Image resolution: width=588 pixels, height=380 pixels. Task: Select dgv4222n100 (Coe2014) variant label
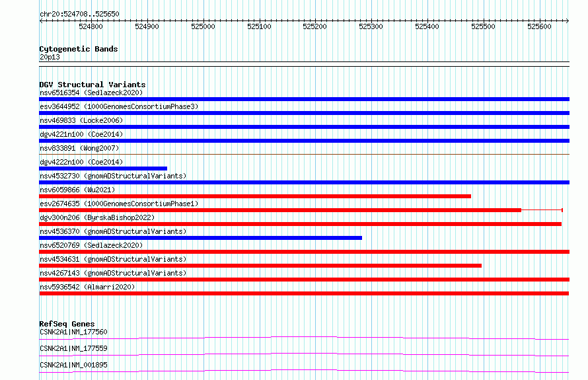[81, 162]
